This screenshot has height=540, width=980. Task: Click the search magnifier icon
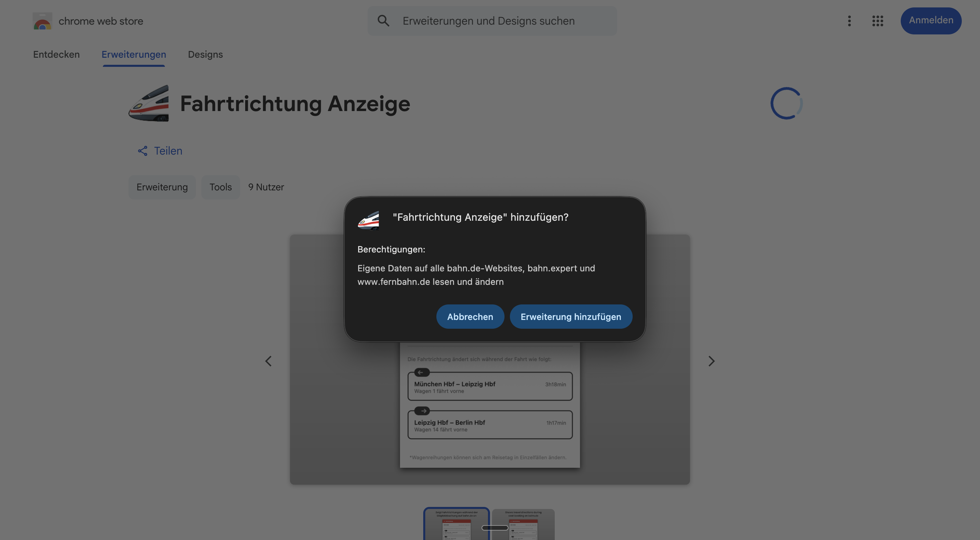coord(383,21)
